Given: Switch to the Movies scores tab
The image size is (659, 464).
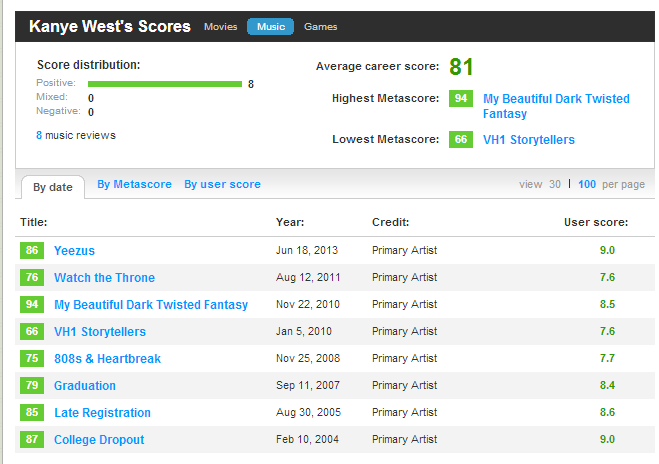Looking at the screenshot, I should pos(221,26).
